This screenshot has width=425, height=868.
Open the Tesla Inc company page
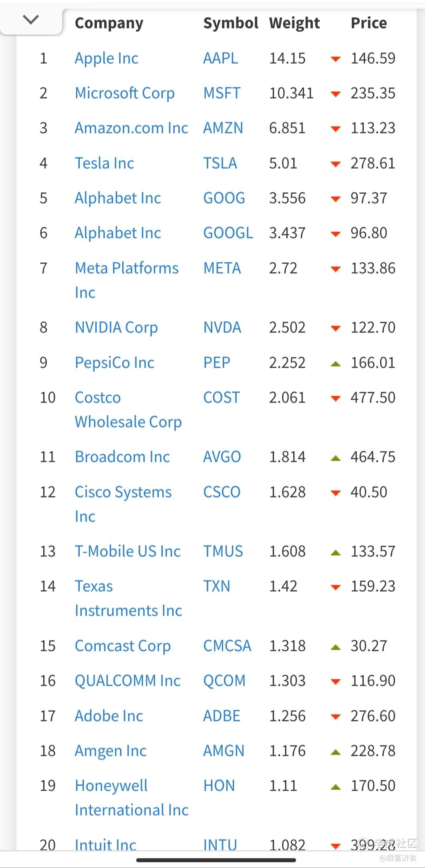(x=104, y=163)
